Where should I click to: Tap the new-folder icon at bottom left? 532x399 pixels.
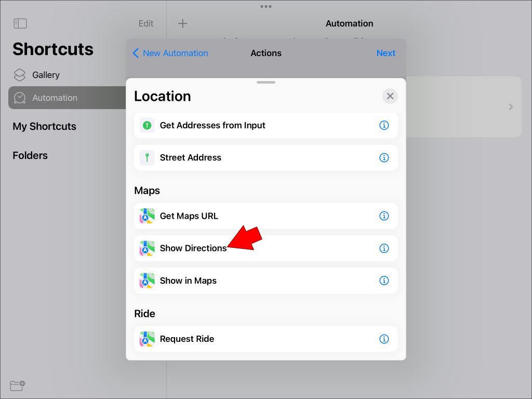coord(16,385)
